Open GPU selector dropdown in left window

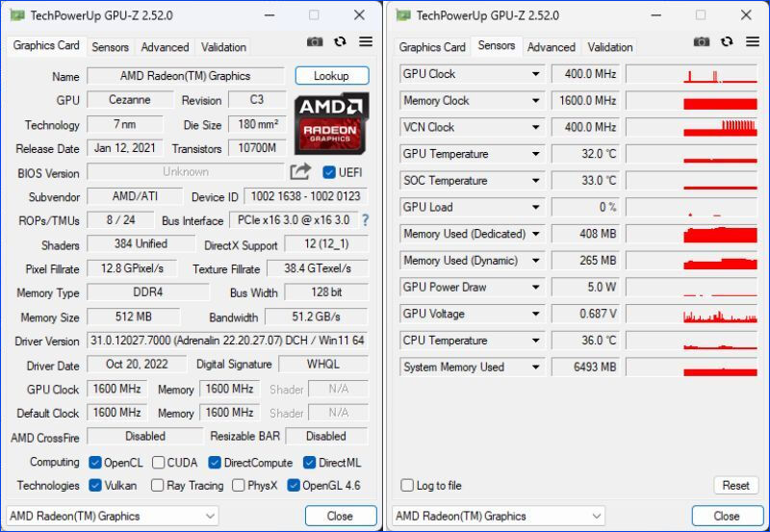point(113,516)
